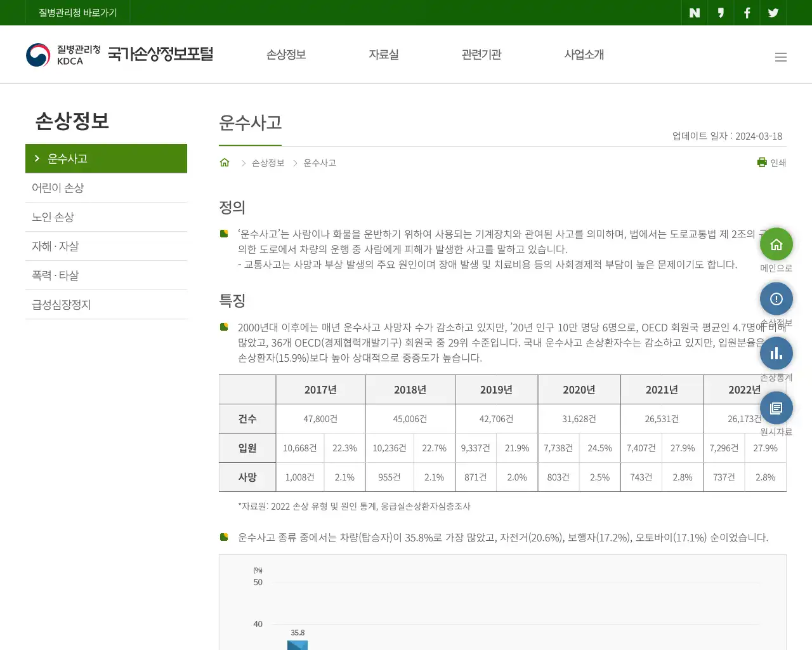
Task: Click the 자료원 source footnote text
Action: (x=354, y=507)
